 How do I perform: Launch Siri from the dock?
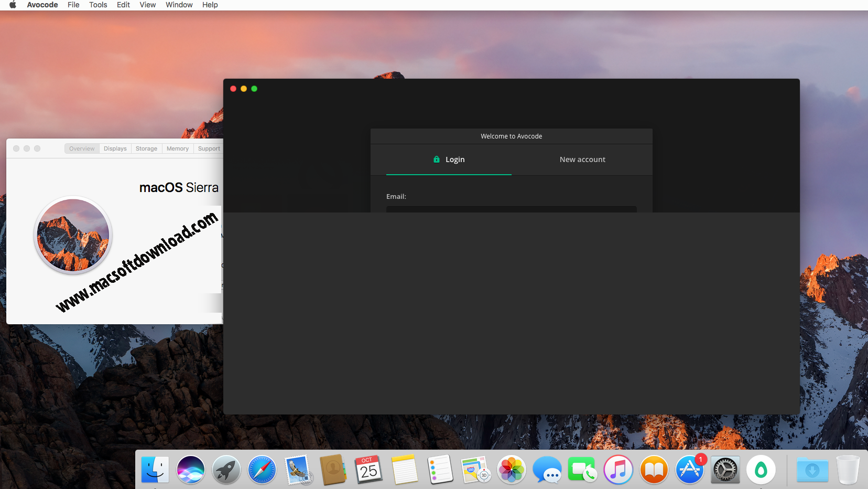coord(191,470)
